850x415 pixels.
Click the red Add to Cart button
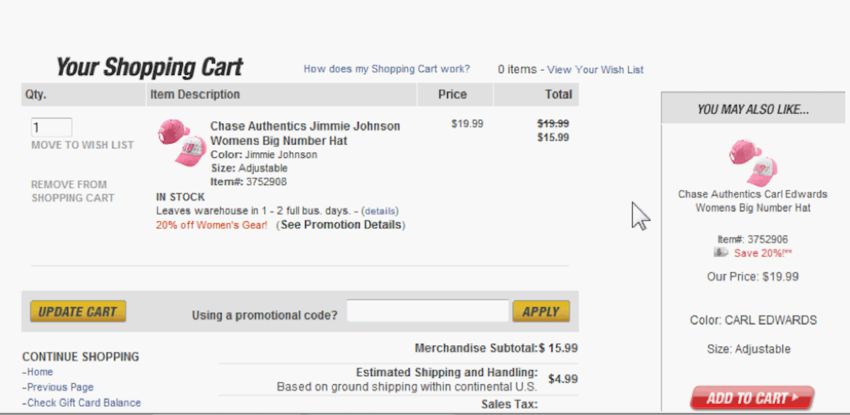751,398
